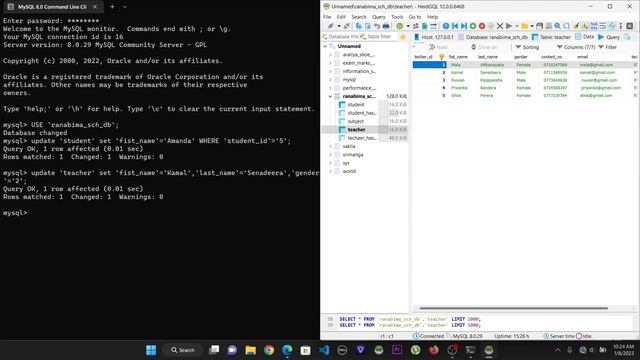
Task: Click the blue Help icon in HeidiSQL toolbar
Action: (446, 26)
